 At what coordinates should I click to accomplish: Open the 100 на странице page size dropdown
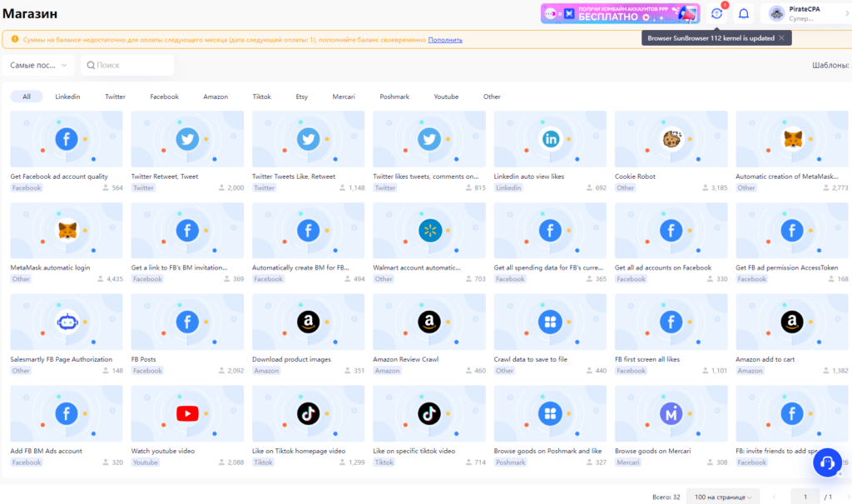(x=723, y=497)
